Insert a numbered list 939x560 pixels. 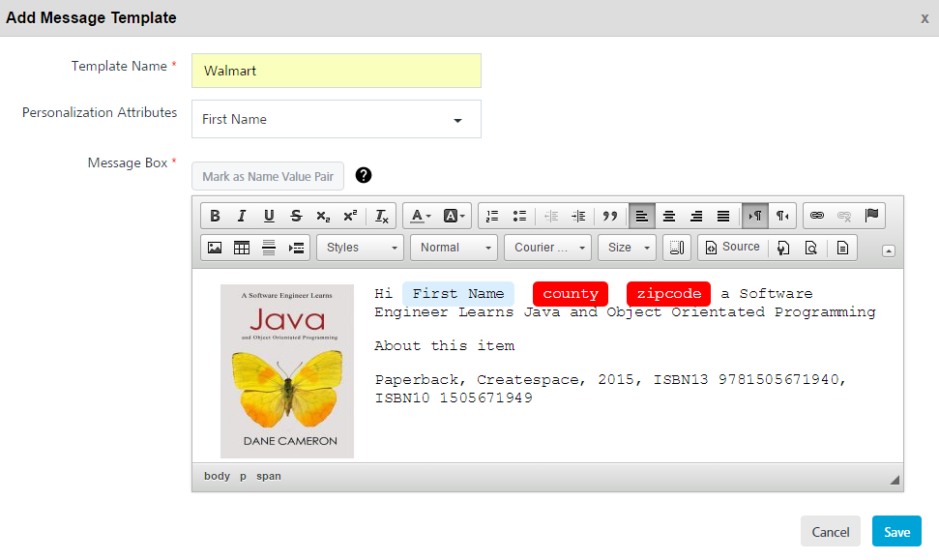click(x=492, y=216)
